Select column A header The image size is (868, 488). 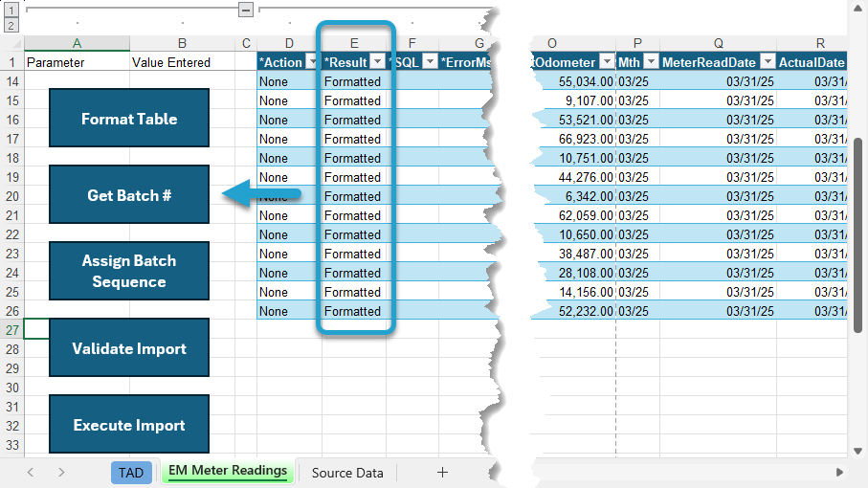[77, 43]
